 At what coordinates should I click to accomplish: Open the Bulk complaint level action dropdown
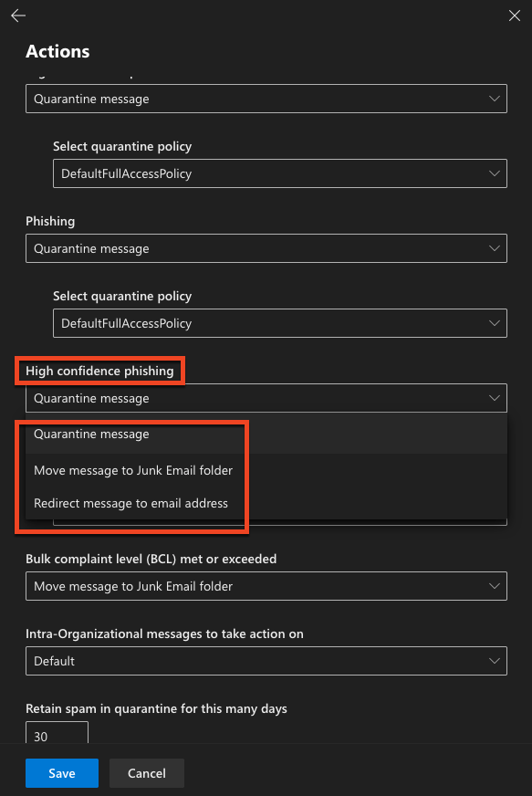tap(265, 586)
